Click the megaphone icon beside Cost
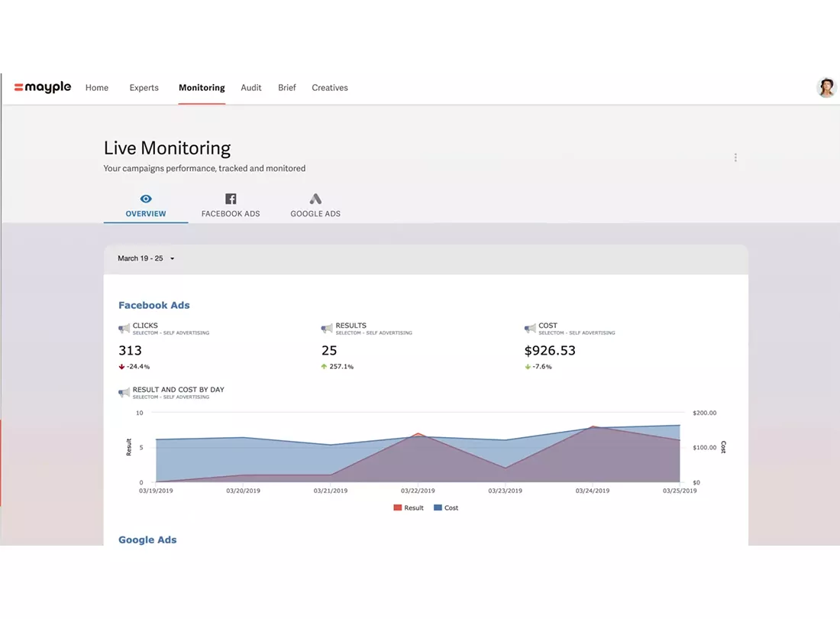840x619 pixels. coord(530,329)
